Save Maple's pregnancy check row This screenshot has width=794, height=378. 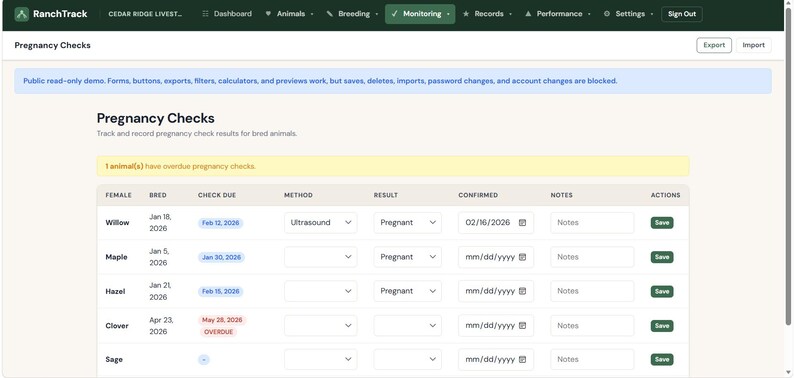pos(662,257)
